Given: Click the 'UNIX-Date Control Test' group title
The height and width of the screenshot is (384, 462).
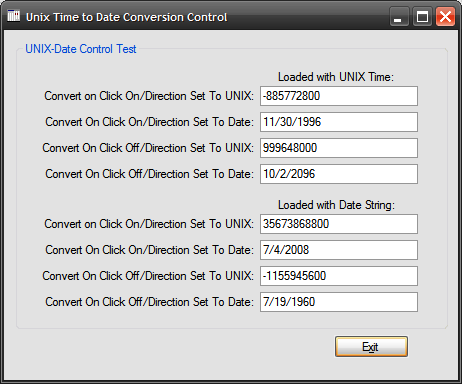Looking at the screenshot, I should [x=81, y=49].
